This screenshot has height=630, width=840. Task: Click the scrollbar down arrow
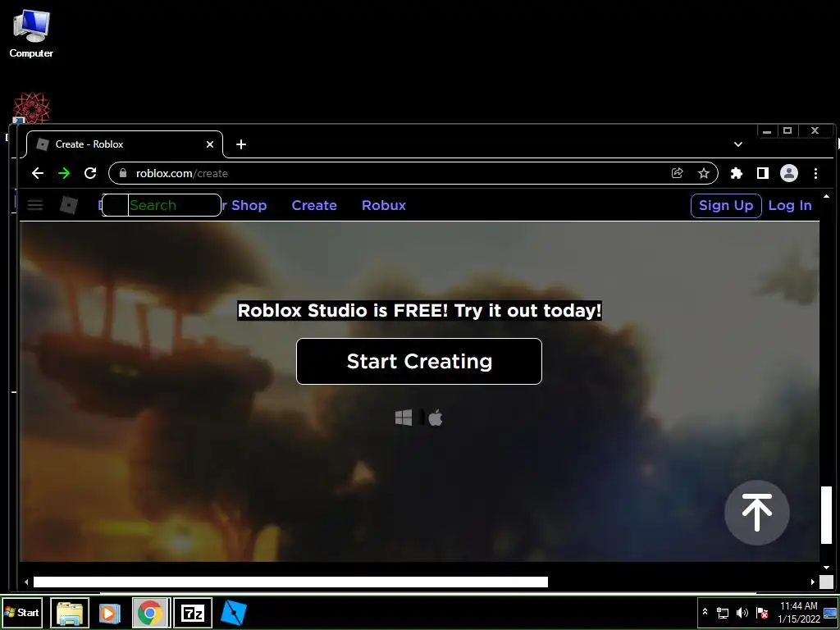(826, 568)
